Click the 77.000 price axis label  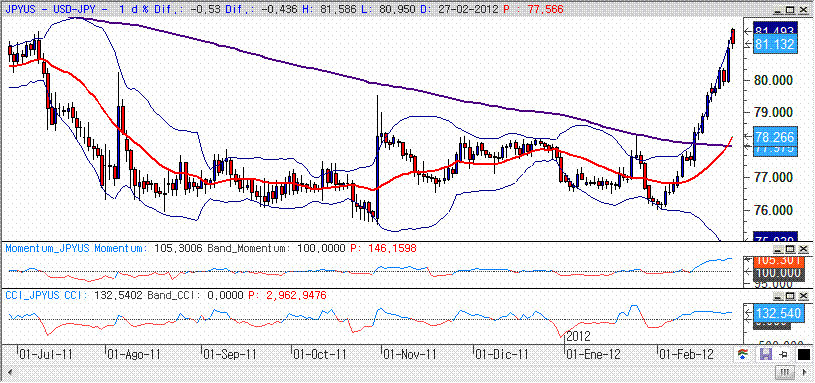[x=774, y=177]
